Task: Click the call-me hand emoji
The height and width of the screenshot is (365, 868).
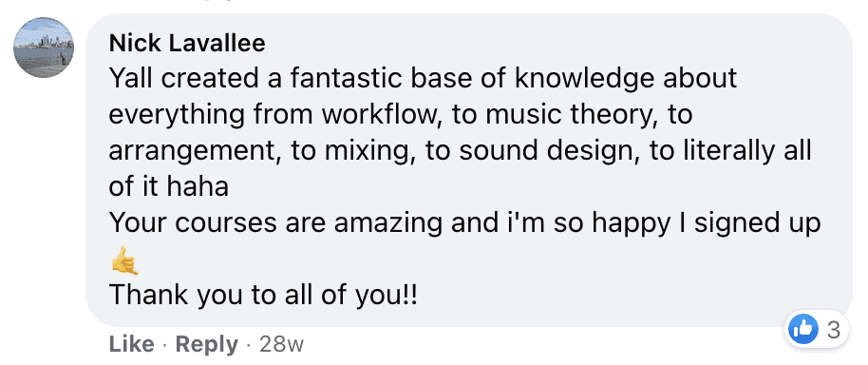Action: pyautogui.click(x=124, y=260)
